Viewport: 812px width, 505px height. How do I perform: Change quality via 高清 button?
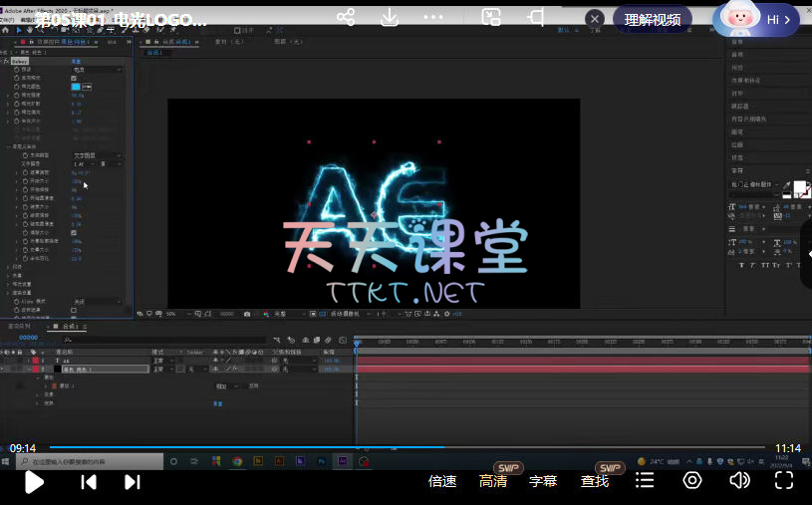[x=493, y=481]
